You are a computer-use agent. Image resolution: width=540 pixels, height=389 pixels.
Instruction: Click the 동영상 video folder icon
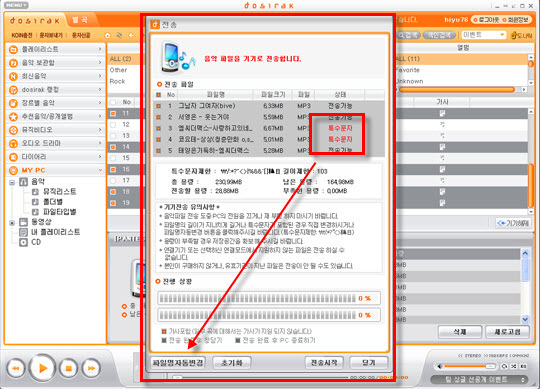[x=23, y=222]
